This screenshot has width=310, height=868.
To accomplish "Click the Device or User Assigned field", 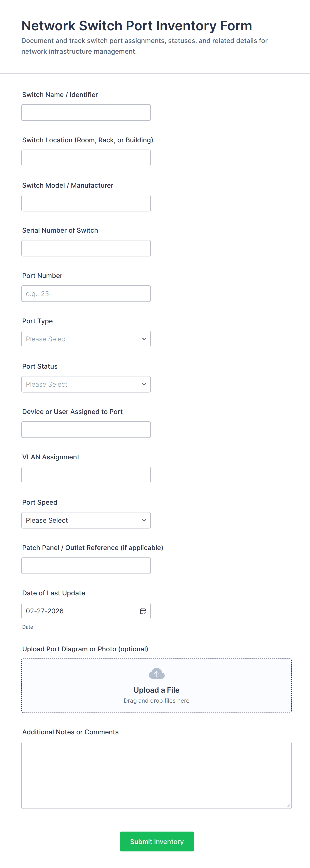I will tap(86, 430).
